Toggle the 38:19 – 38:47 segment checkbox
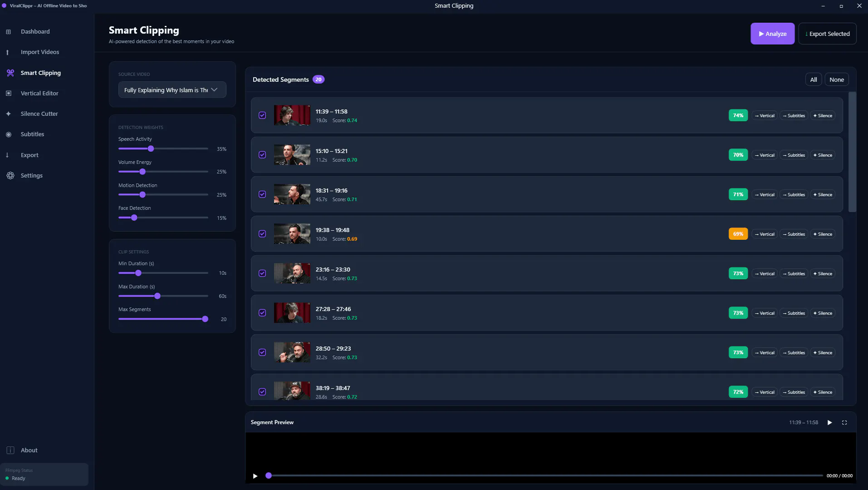Viewport: 868px width, 490px height. tap(262, 392)
